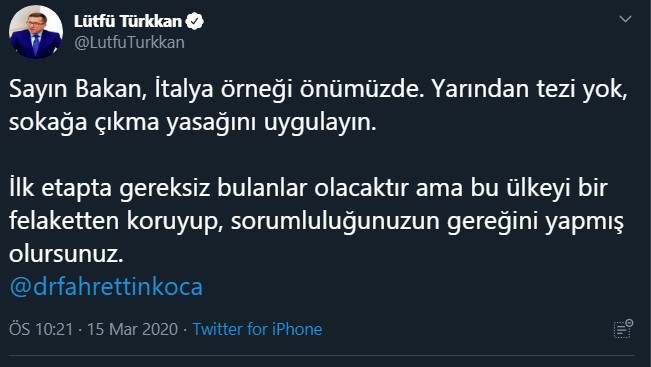The image size is (651, 367).
Task: Click the word felaketten in the tweet
Action: (64, 221)
